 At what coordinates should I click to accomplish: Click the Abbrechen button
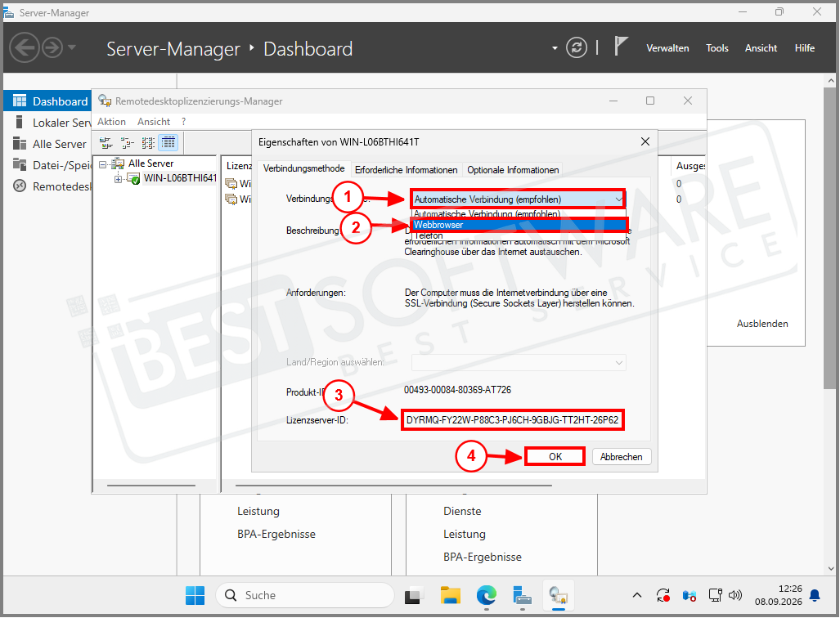[x=622, y=457]
